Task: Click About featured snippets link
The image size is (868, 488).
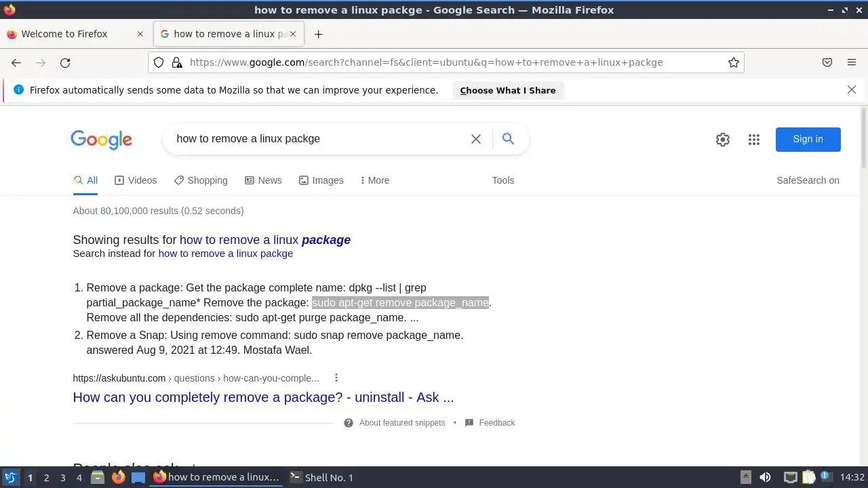Action: [x=402, y=423]
